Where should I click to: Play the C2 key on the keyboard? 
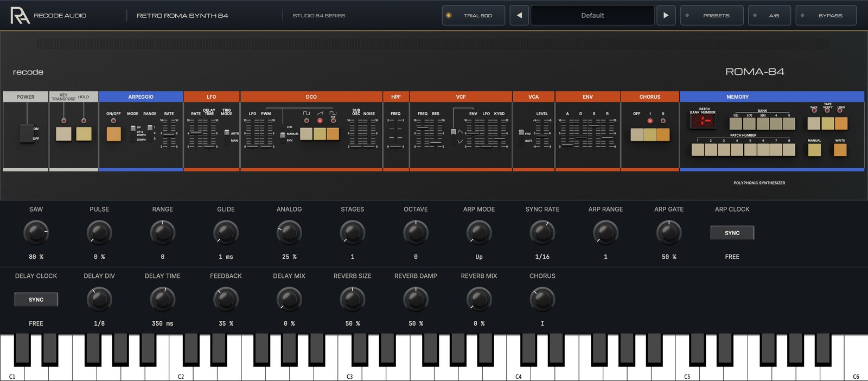[181, 372]
